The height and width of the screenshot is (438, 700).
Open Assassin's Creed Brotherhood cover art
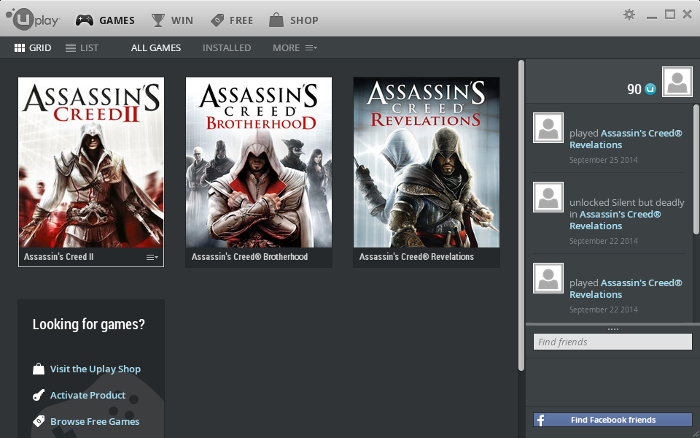click(259, 163)
